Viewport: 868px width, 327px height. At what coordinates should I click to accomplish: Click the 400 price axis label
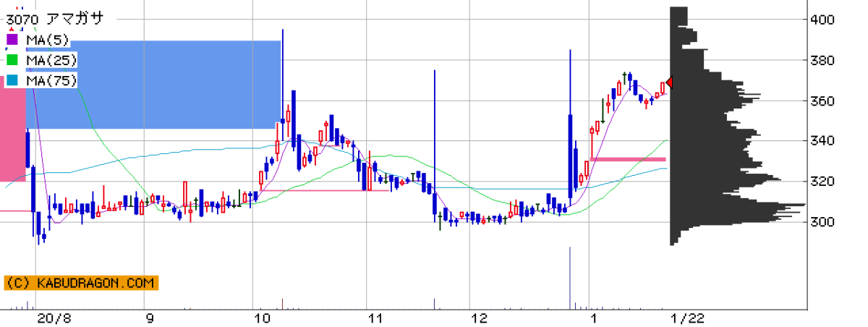823,20
